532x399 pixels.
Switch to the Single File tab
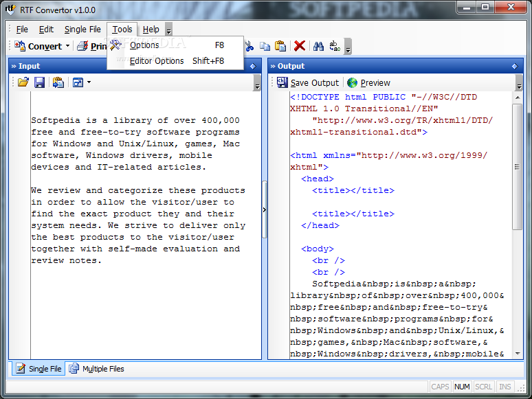tap(38, 369)
